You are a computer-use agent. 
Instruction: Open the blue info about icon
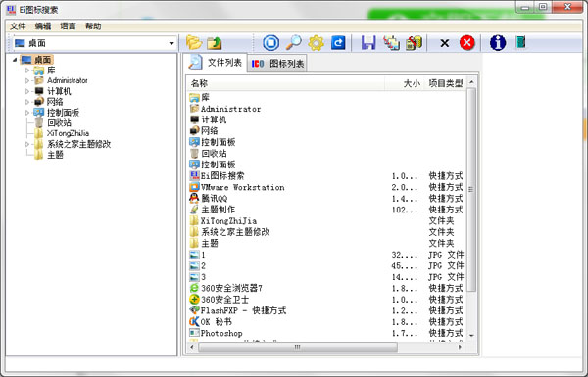[498, 43]
